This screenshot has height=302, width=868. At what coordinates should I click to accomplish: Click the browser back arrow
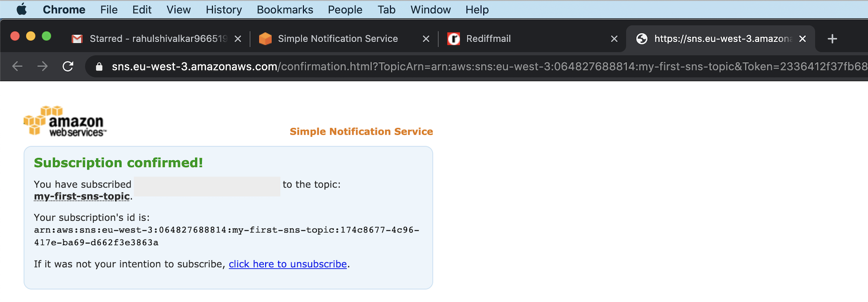pyautogui.click(x=17, y=66)
